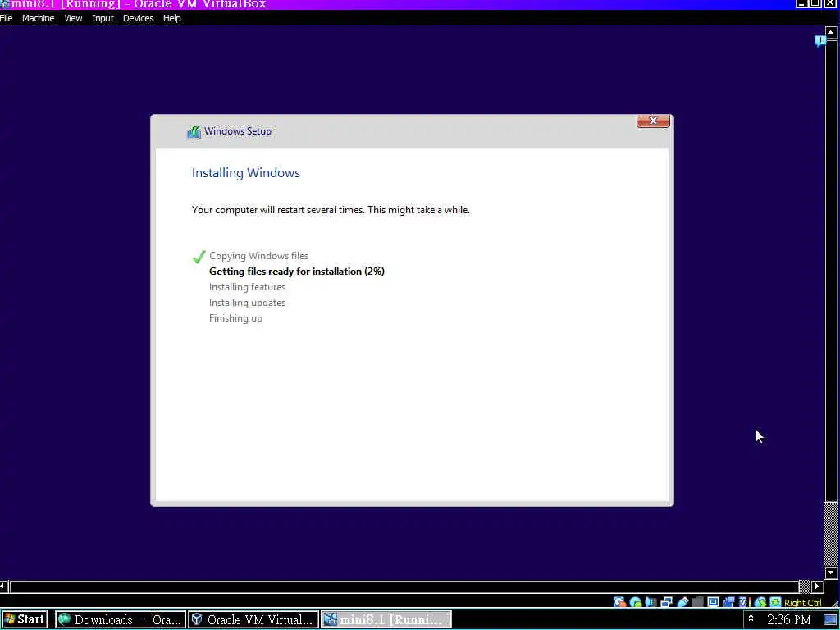Toggle the mouse integration status icon
The height and width of the screenshot is (630, 840).
[x=760, y=602]
